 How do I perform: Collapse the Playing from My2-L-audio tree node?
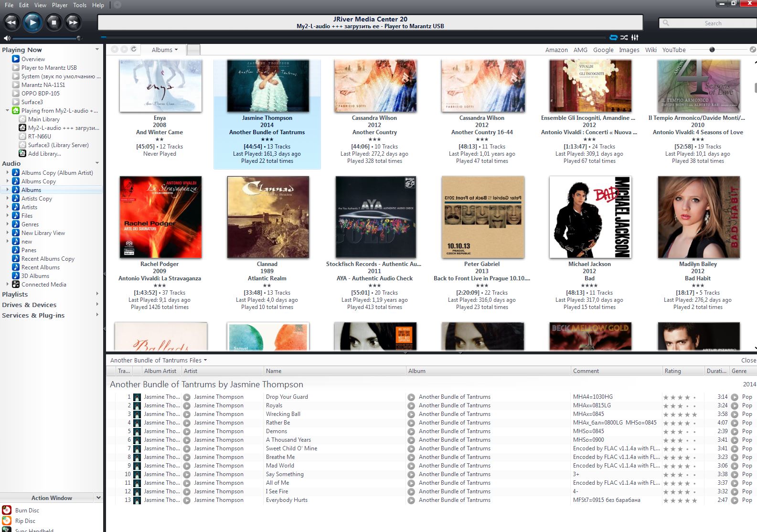pos(7,111)
